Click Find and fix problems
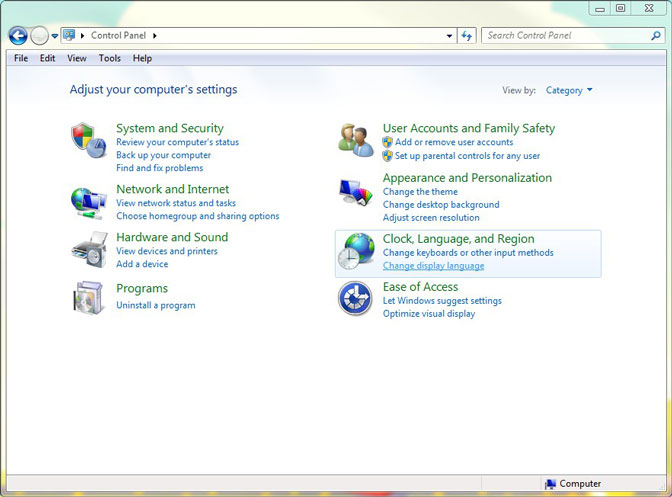Image resolution: width=672 pixels, height=497 pixels. pyautogui.click(x=159, y=168)
